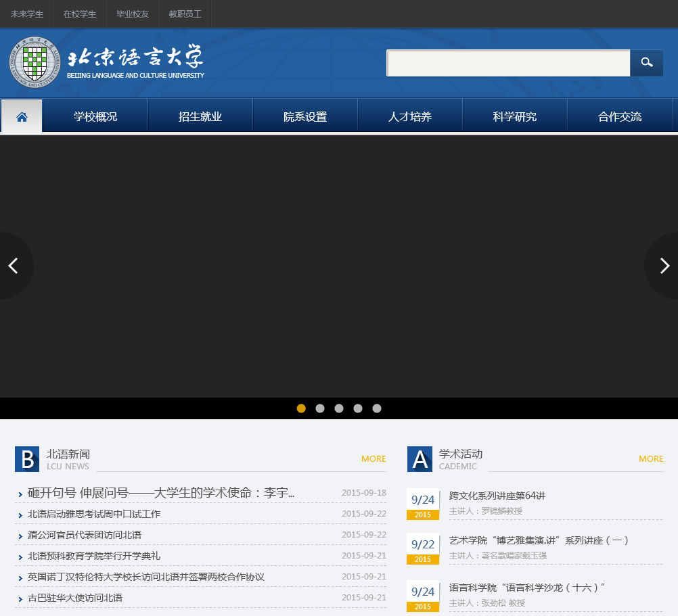The image size is (678, 616).
Task: Select the first orange carousel dot
Action: point(301,408)
